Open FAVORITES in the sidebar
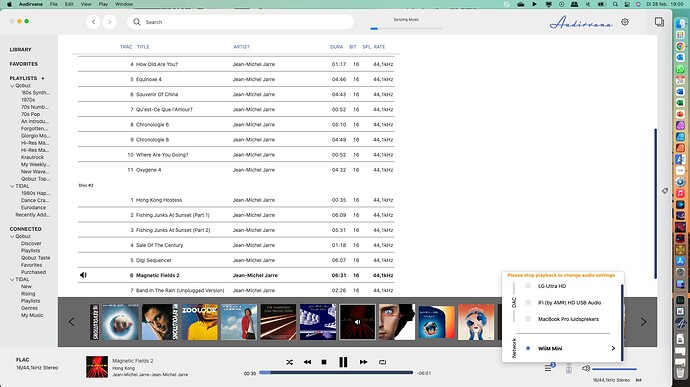 23,64
